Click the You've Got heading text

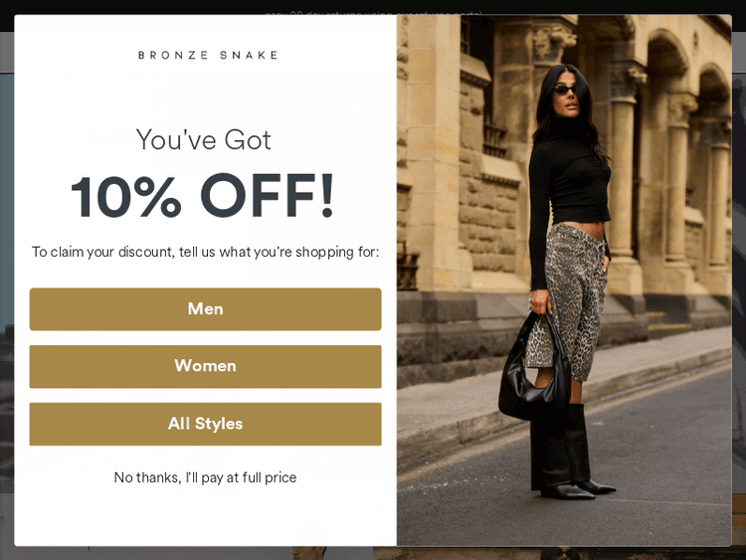(x=204, y=139)
